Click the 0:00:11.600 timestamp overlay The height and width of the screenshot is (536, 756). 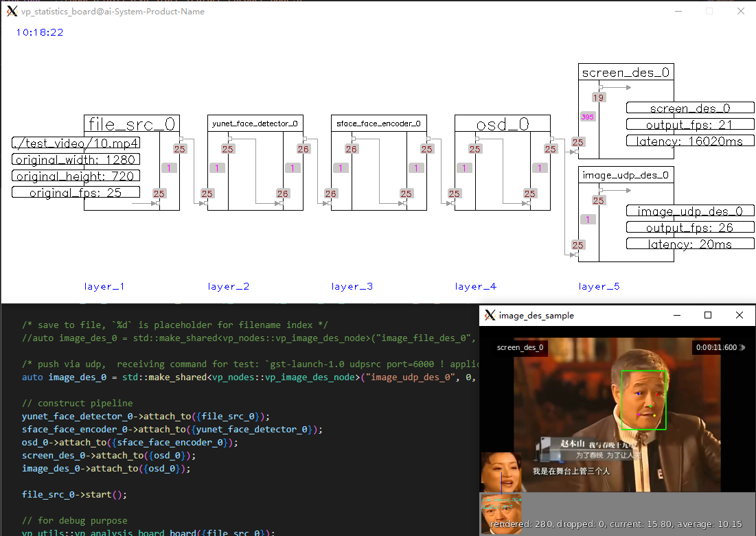pos(720,347)
